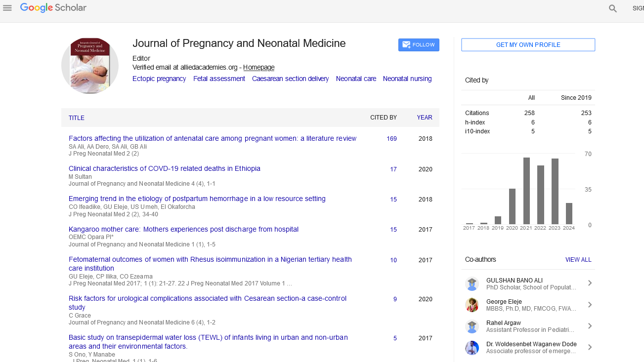Click the search magnifier icon
Image resolution: width=644 pixels, height=362 pixels.
pos(613,8)
